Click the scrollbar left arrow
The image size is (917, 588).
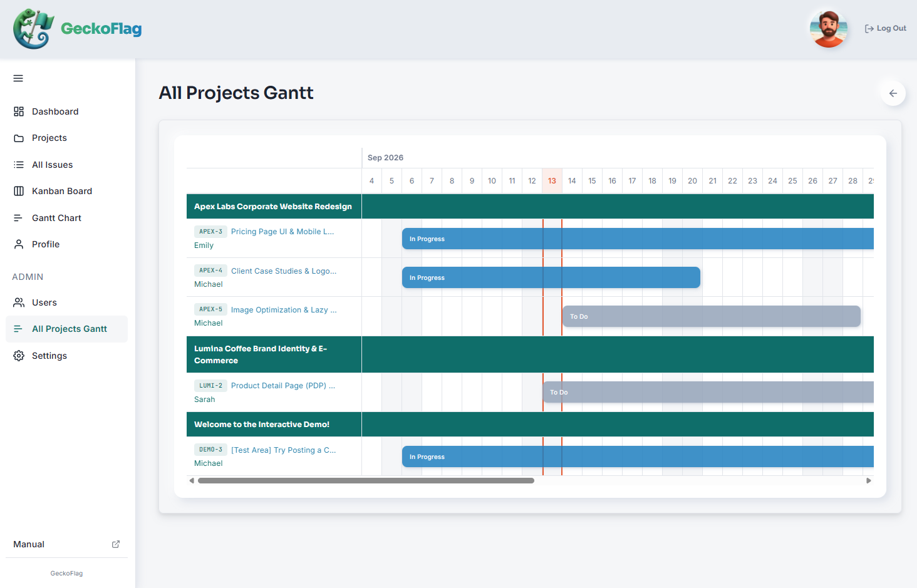click(x=192, y=481)
